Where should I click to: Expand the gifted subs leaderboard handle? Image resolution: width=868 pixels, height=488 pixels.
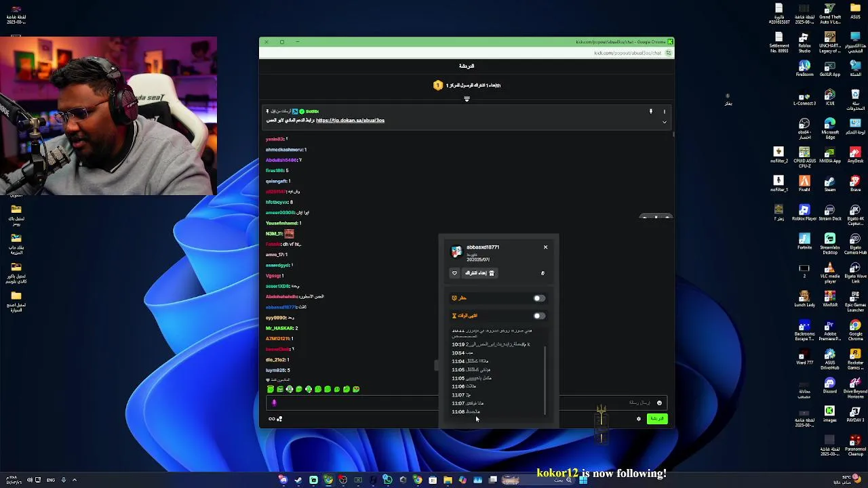coord(467,99)
